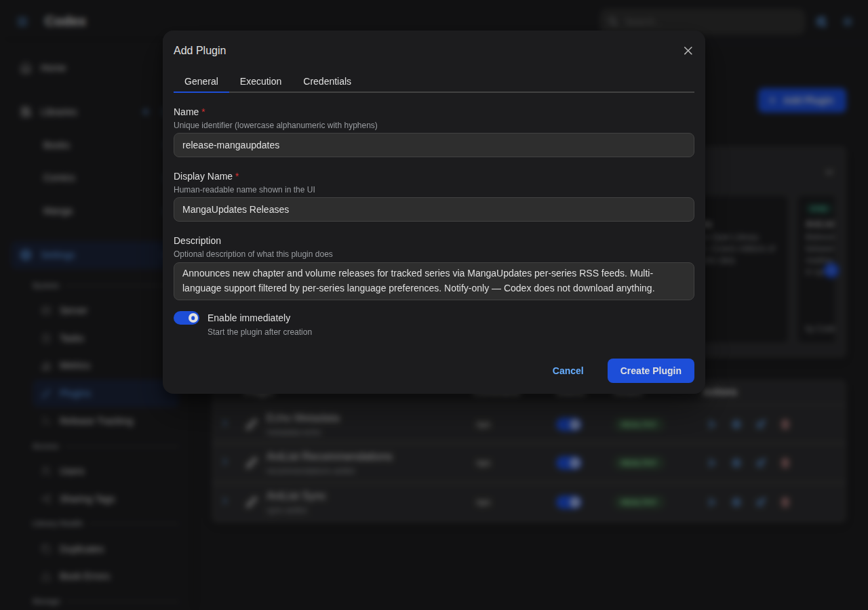
Task: Toggle the AniList Recommendations plugin switch
Action: pos(568,463)
